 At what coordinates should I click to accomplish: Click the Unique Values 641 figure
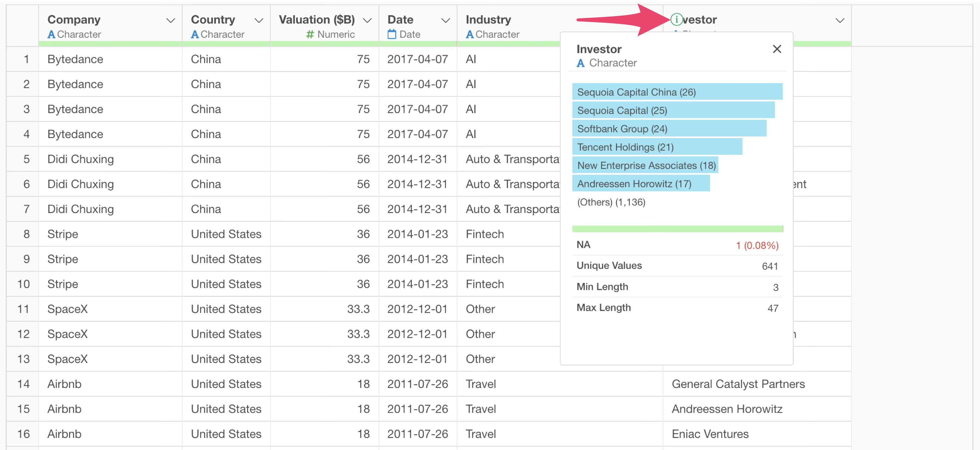[770, 266]
